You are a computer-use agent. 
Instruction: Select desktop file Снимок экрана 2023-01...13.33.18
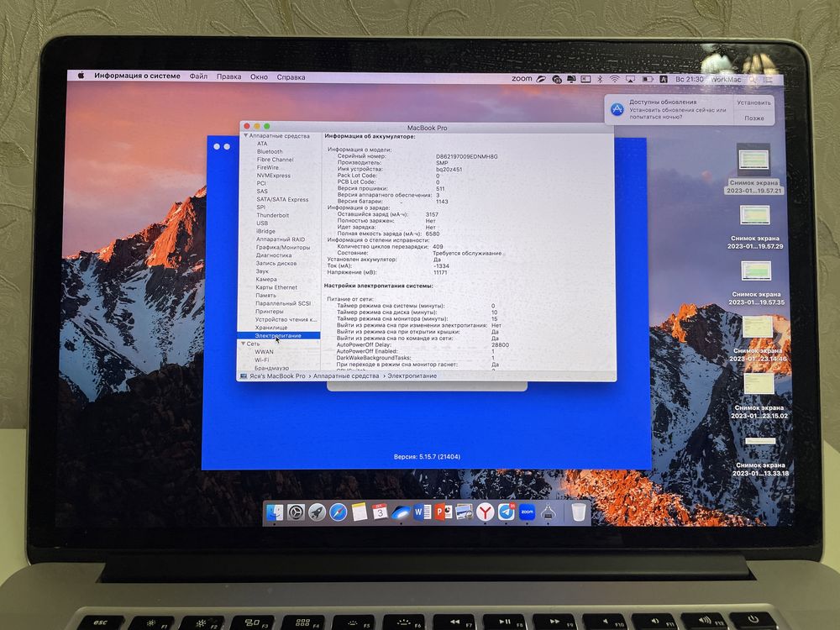click(x=760, y=456)
